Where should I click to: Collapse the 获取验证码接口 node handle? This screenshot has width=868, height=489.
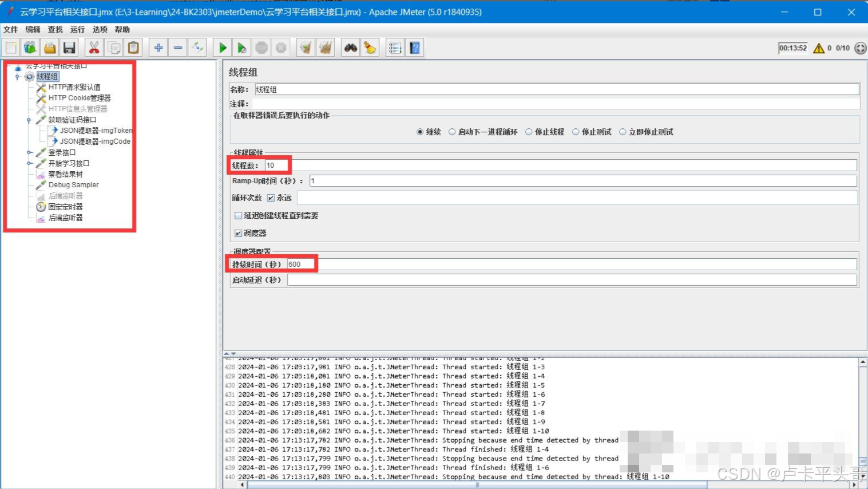pyautogui.click(x=29, y=120)
